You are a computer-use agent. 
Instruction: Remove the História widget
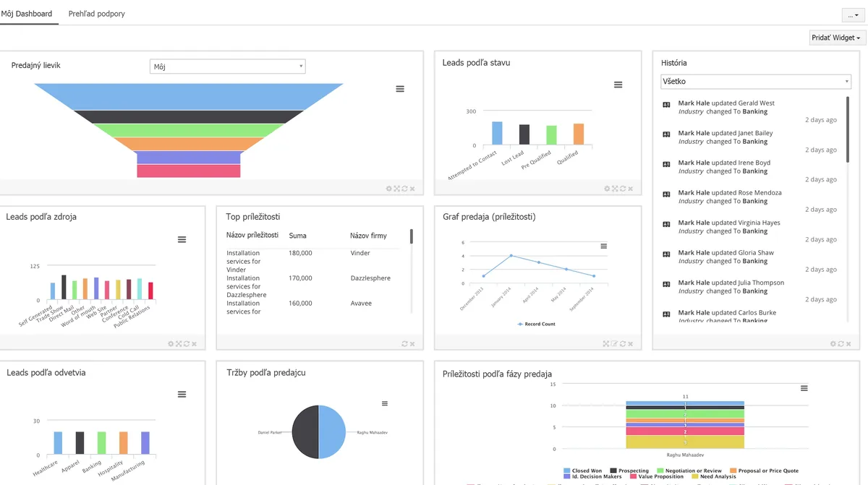[x=849, y=344]
